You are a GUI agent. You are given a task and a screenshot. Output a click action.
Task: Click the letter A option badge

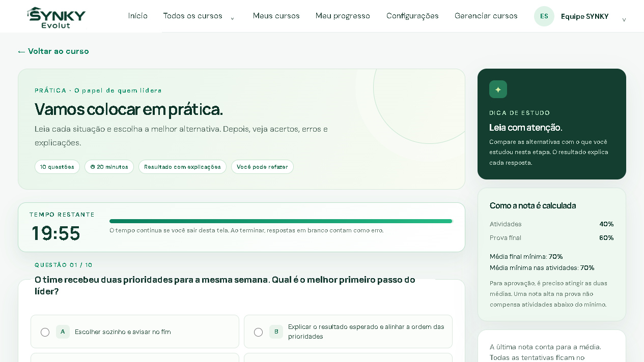(x=63, y=331)
